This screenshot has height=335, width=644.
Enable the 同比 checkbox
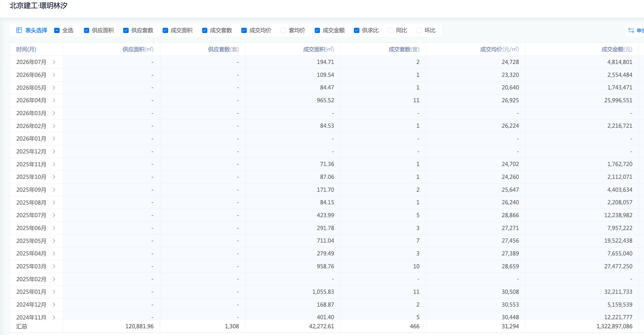tap(390, 30)
